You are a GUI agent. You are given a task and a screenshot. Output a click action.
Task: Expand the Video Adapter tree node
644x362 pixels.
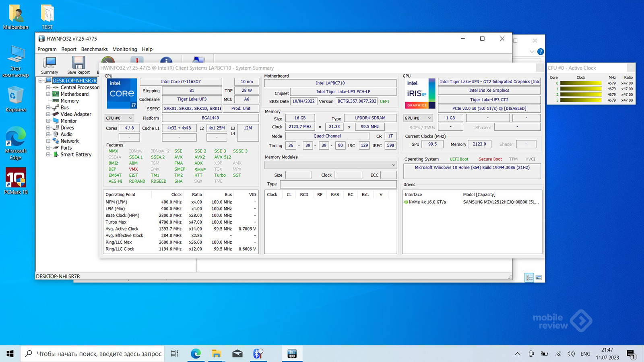48,114
